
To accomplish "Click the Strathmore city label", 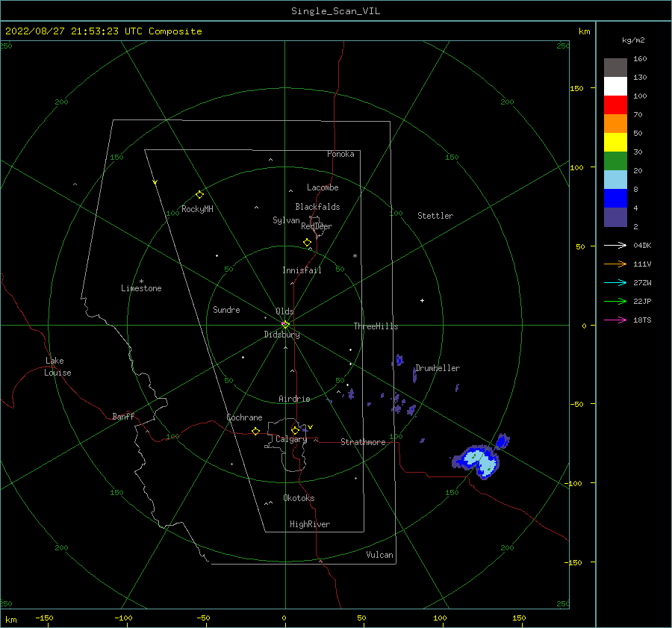I will pyautogui.click(x=363, y=442).
